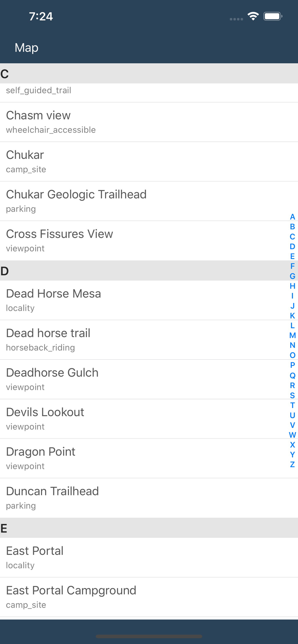This screenshot has width=298, height=644.
Task: Jump to letter S in index
Action: (x=293, y=395)
